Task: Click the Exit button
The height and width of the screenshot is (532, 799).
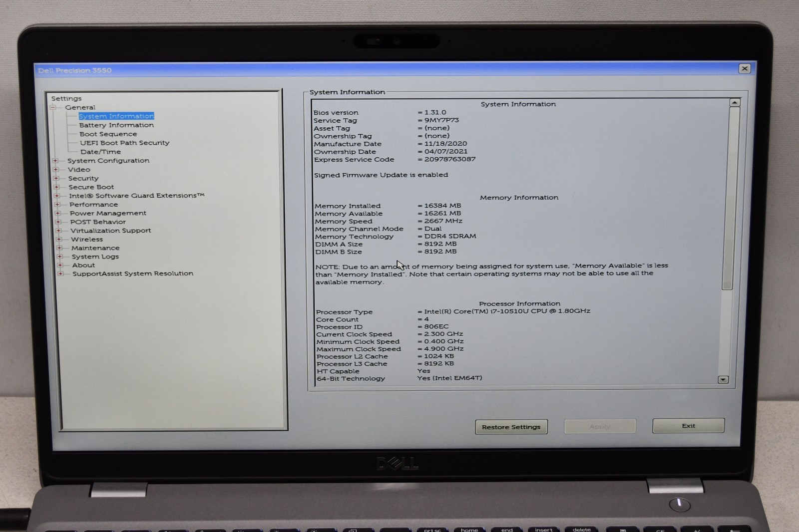Action: click(x=688, y=426)
